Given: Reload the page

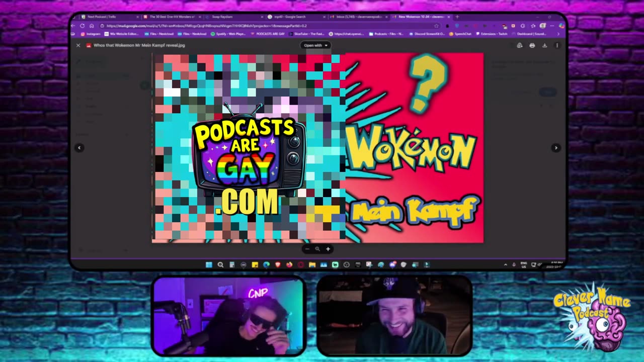Looking at the screenshot, I should 82,26.
